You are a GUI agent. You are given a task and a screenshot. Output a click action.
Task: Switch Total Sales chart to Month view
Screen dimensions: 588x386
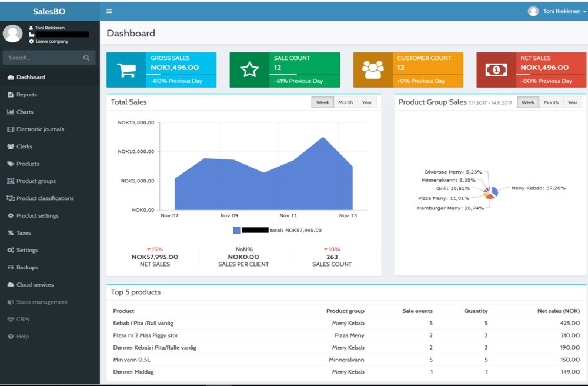click(x=345, y=102)
